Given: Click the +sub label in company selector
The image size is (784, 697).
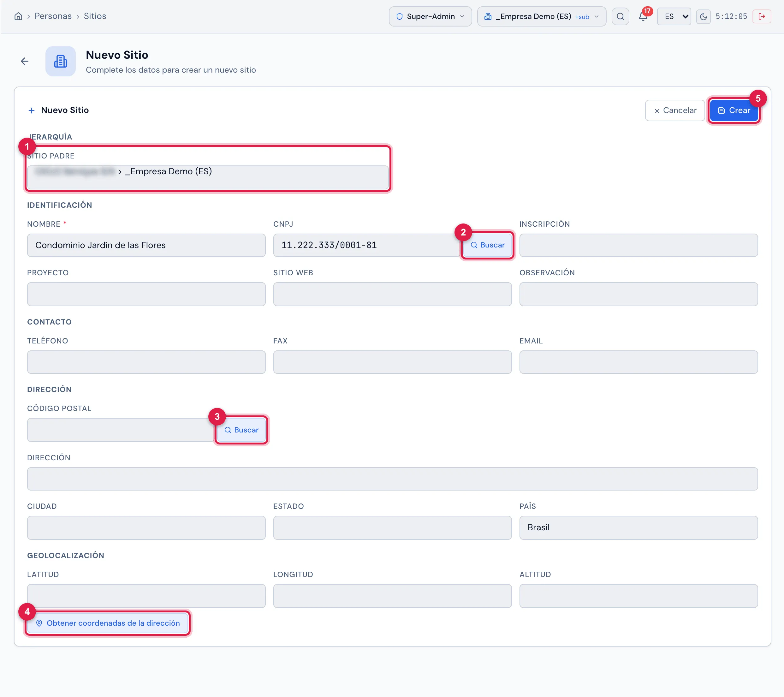Looking at the screenshot, I should tap(582, 17).
